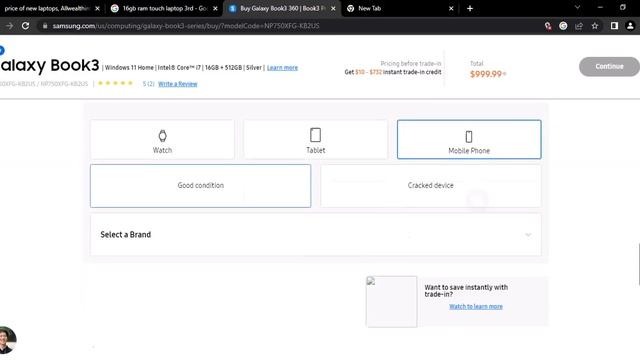Screen dimensions: 640x360
Task: Close the New Tab browser tab
Action: pyautogui.click(x=451, y=8)
